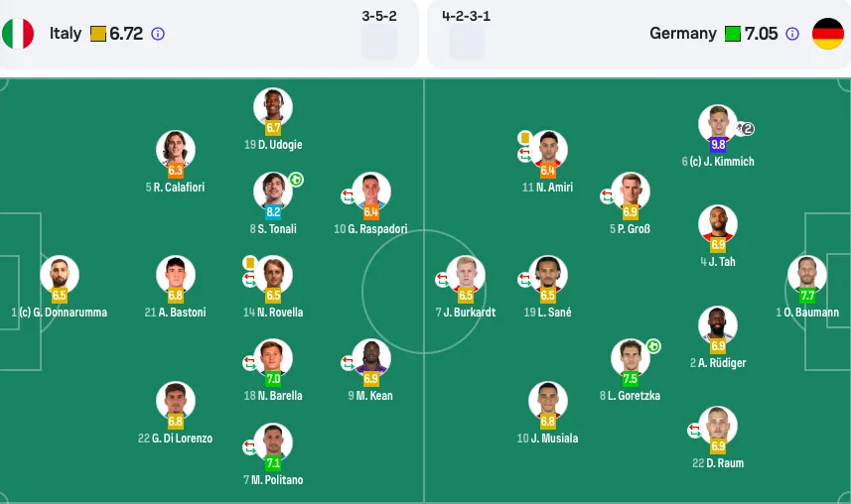Click the substitution icon next to D. Raum
The image size is (851, 504).
(694, 431)
